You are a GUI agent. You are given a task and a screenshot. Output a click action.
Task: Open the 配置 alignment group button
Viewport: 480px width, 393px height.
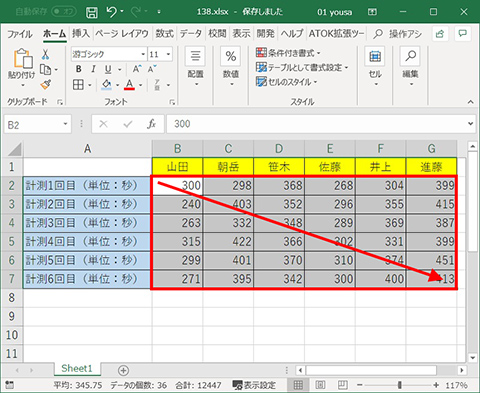tap(195, 67)
